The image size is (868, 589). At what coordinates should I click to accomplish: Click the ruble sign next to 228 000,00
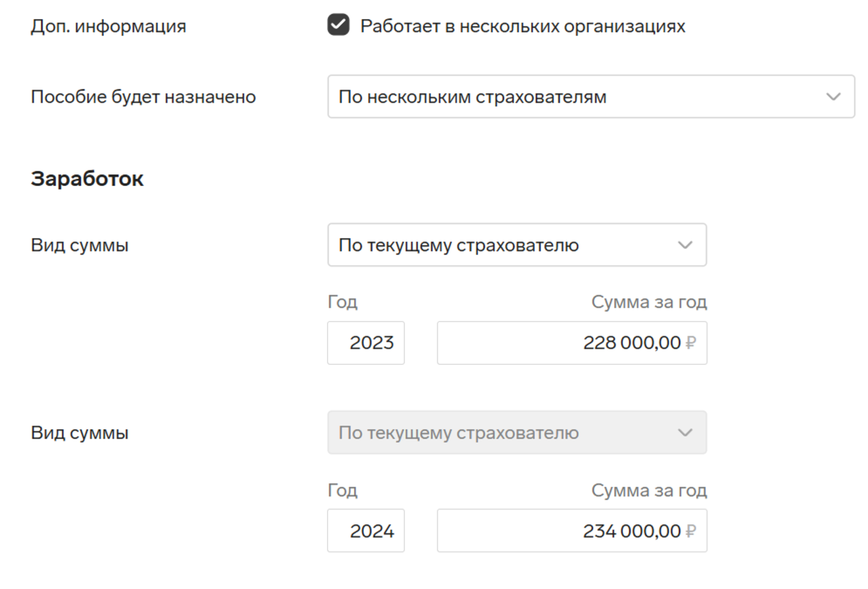(690, 343)
